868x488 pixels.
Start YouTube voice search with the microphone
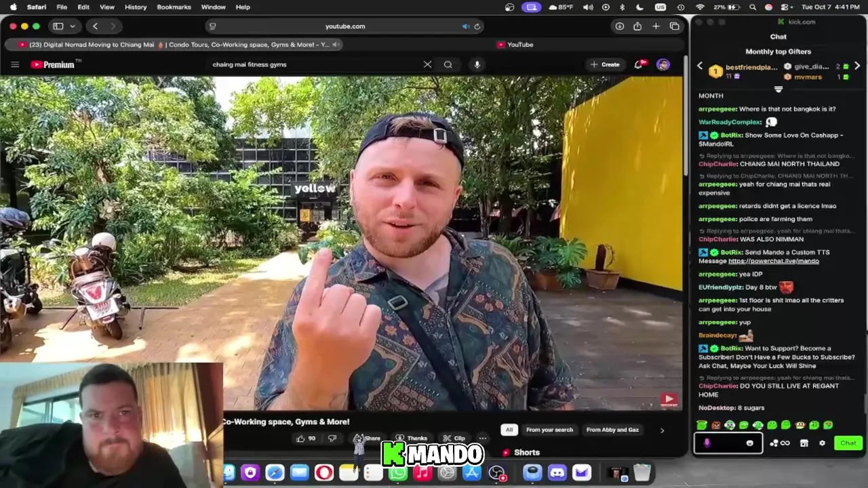pos(477,64)
